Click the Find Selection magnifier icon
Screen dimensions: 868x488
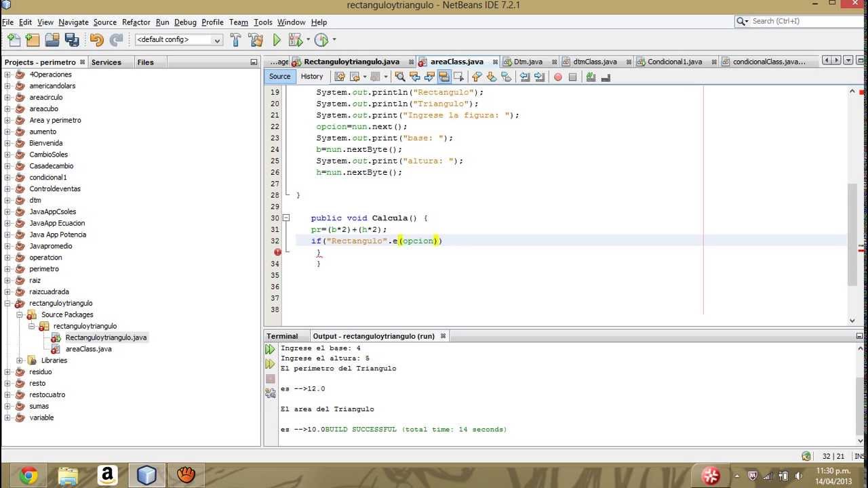[399, 77]
